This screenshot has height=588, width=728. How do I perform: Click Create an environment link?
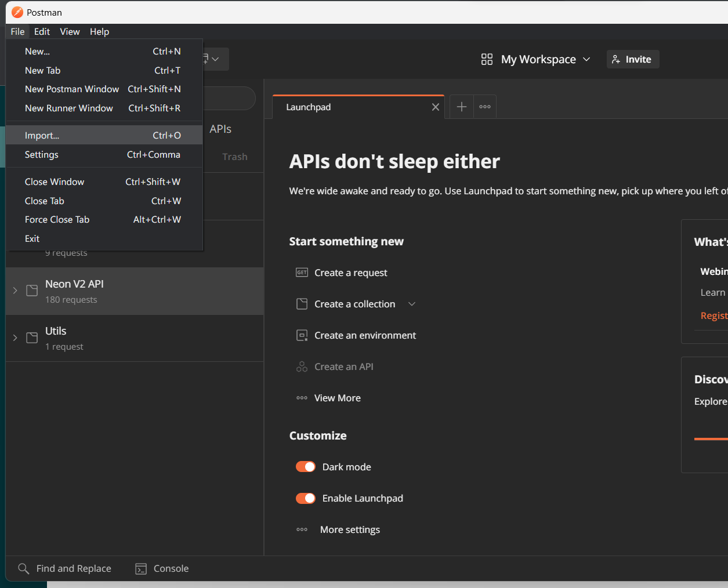365,335
